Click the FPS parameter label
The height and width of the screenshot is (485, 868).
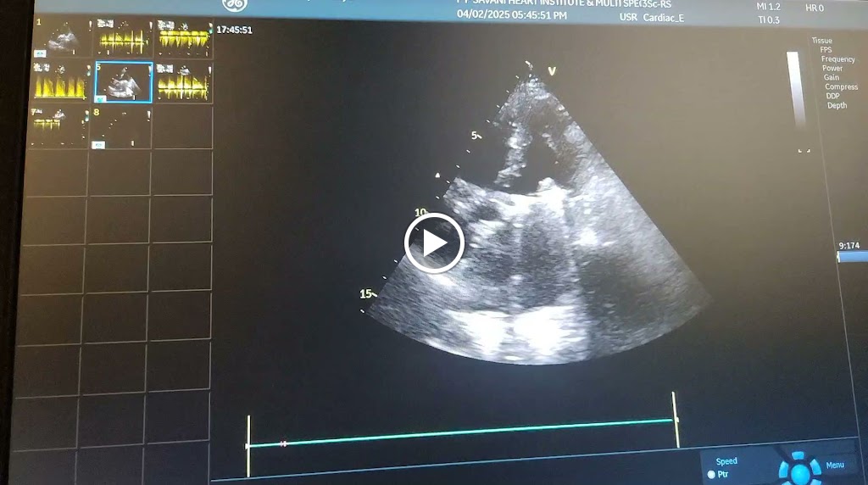coord(826,50)
